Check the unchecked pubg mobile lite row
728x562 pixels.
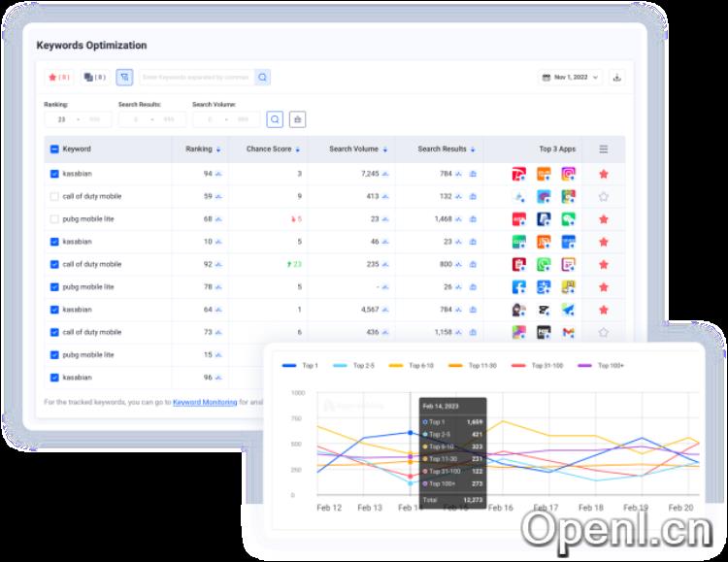(x=54, y=219)
